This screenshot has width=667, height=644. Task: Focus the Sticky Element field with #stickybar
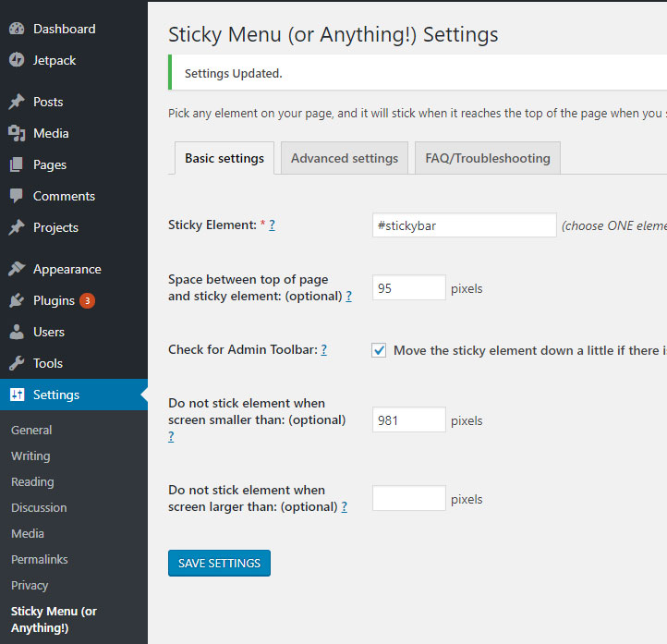(464, 225)
